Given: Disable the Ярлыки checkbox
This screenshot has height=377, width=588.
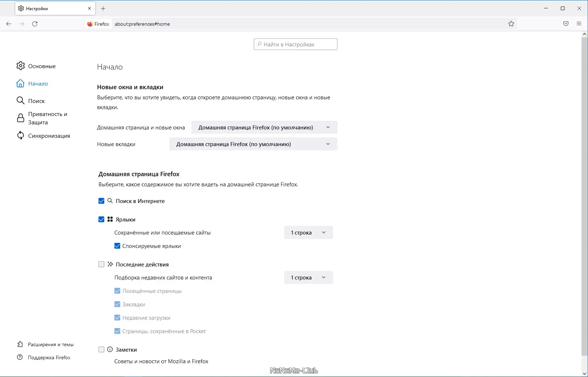Looking at the screenshot, I should 101,219.
